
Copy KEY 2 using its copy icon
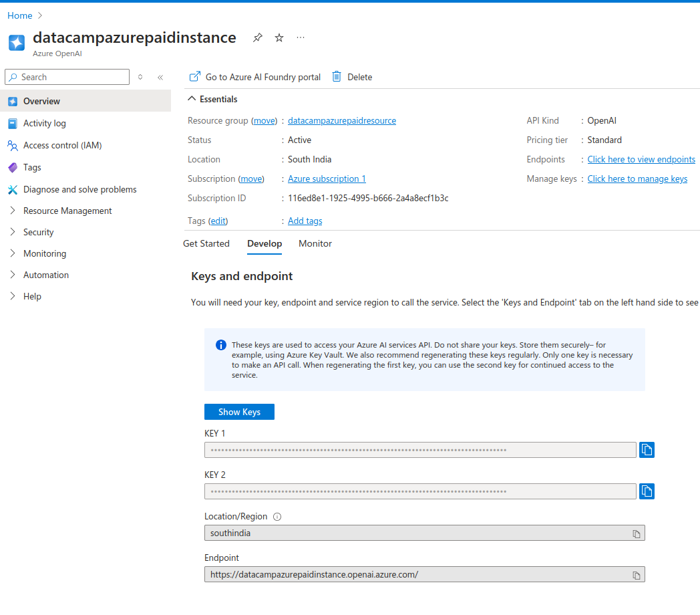[x=647, y=491]
